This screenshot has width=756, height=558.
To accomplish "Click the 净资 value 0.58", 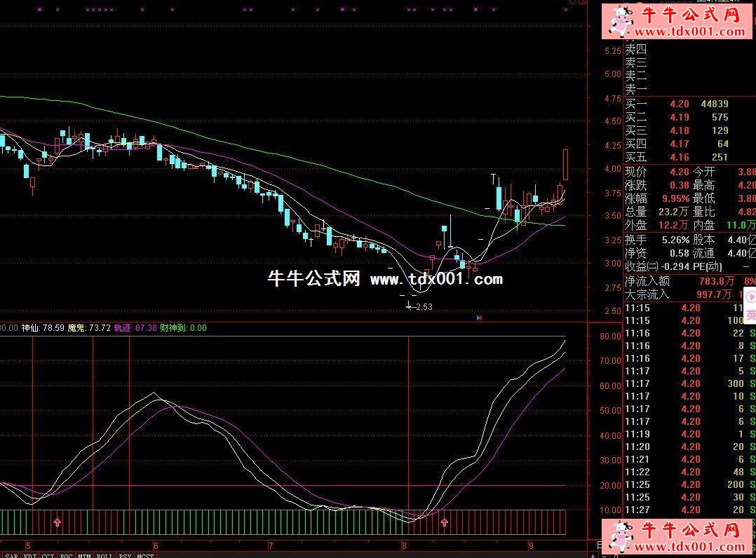I will (x=680, y=253).
